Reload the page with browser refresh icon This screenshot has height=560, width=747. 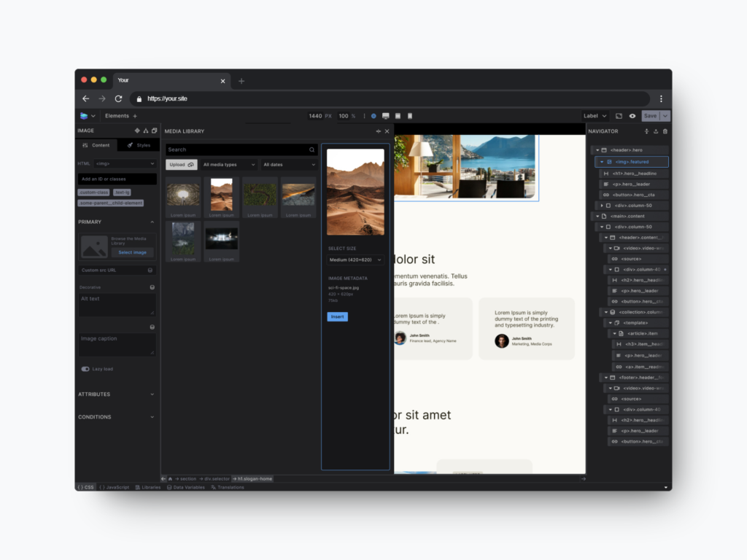click(x=118, y=98)
